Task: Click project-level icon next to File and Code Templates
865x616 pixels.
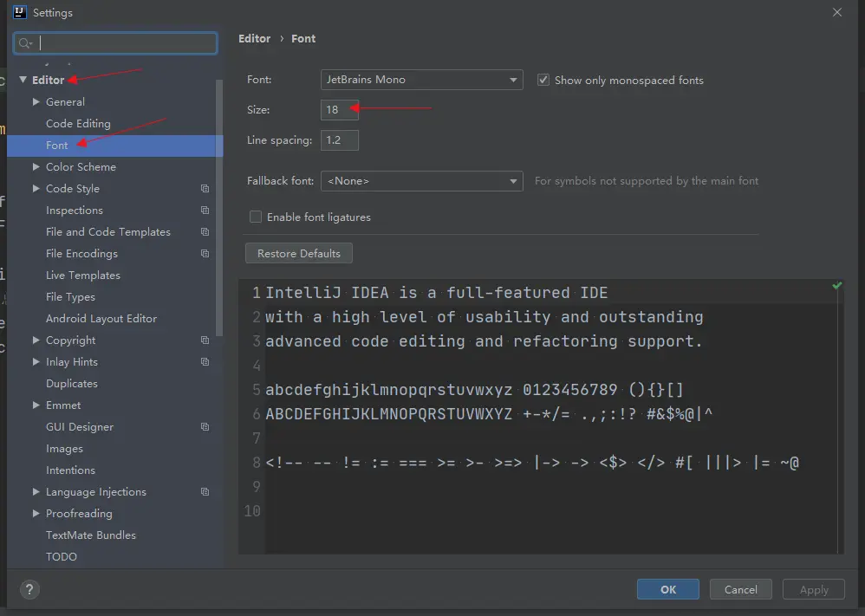Action: point(205,231)
